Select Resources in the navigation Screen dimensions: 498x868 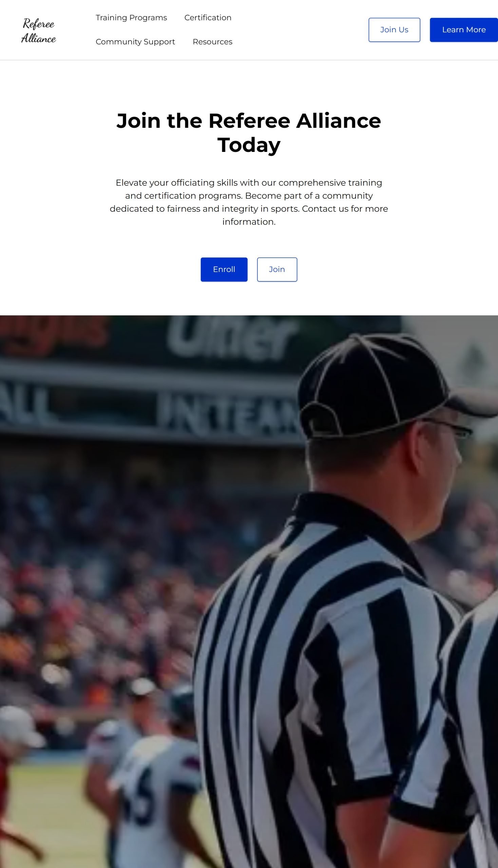pos(212,42)
